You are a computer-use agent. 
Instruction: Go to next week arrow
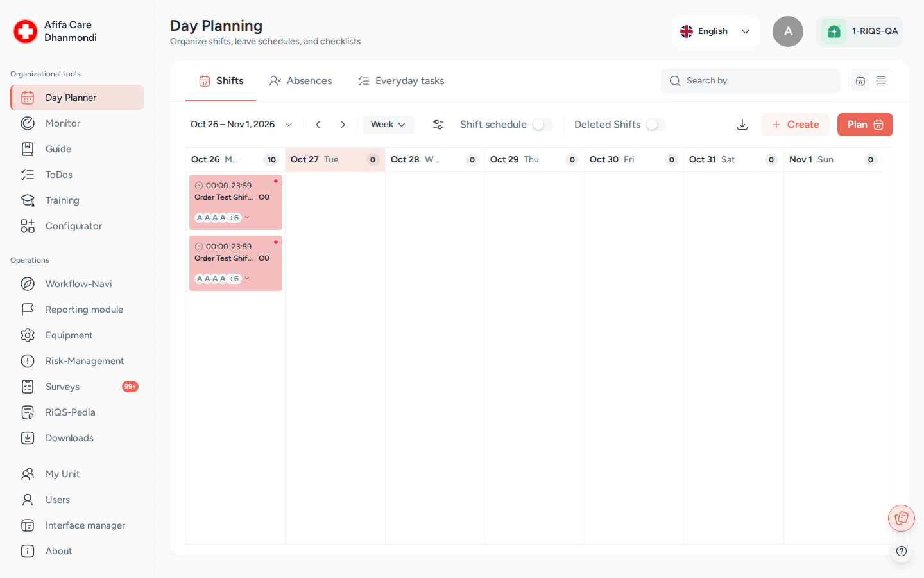tap(343, 125)
